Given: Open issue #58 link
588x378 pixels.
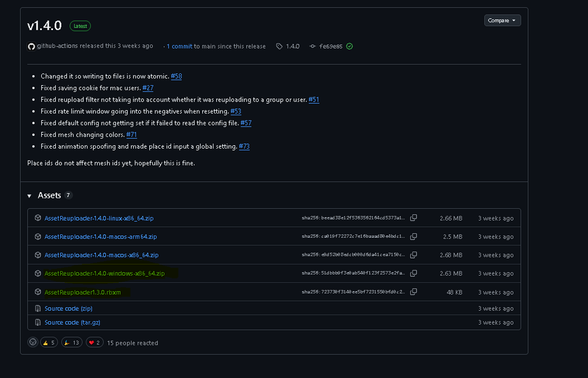Looking at the screenshot, I should 176,76.
